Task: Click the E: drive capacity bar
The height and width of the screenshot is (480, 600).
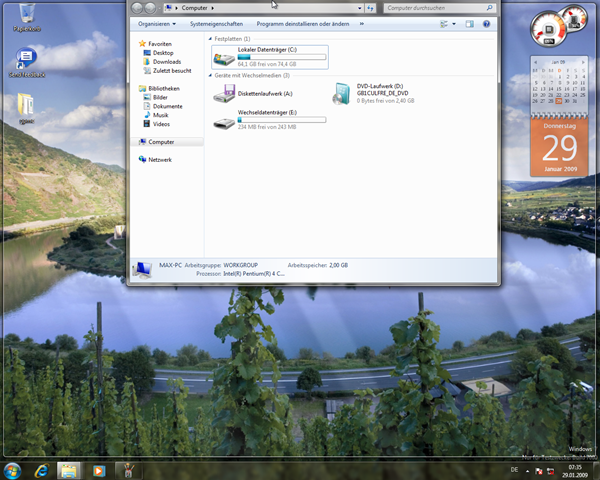Action: [x=282, y=120]
